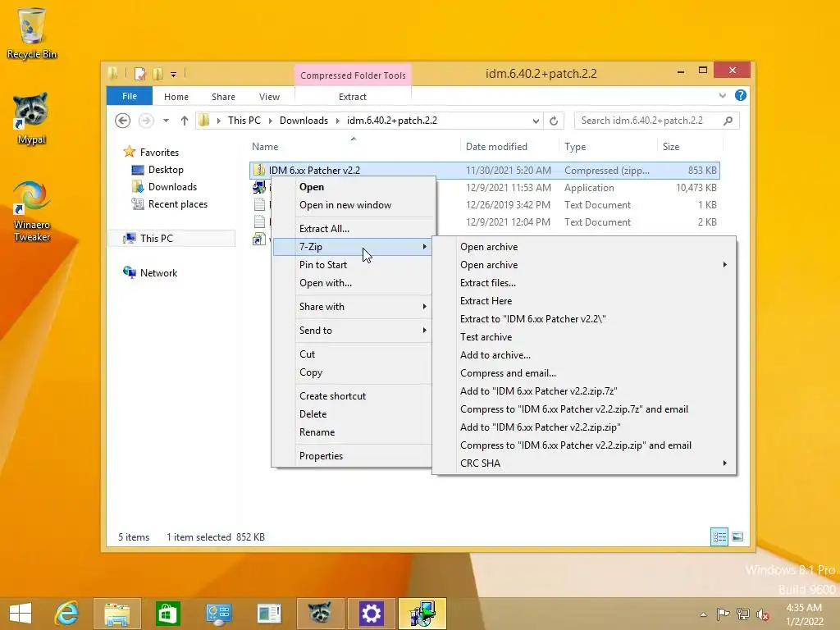Launch Internet Explorer from the taskbar

67,614
